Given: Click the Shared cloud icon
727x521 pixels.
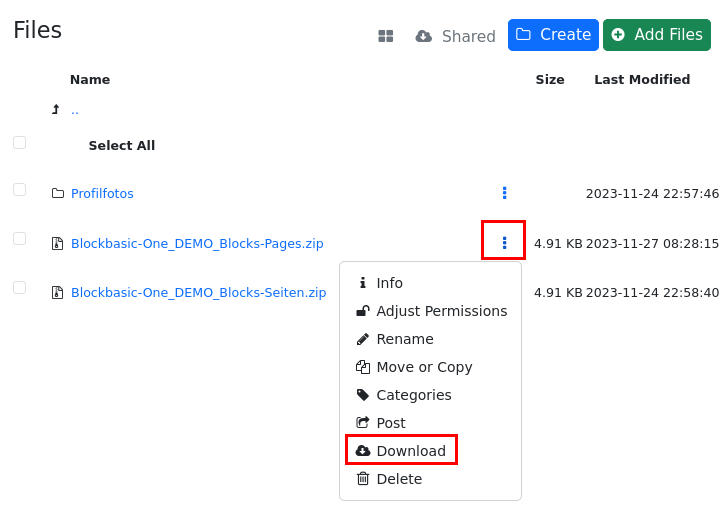Looking at the screenshot, I should coord(424,36).
